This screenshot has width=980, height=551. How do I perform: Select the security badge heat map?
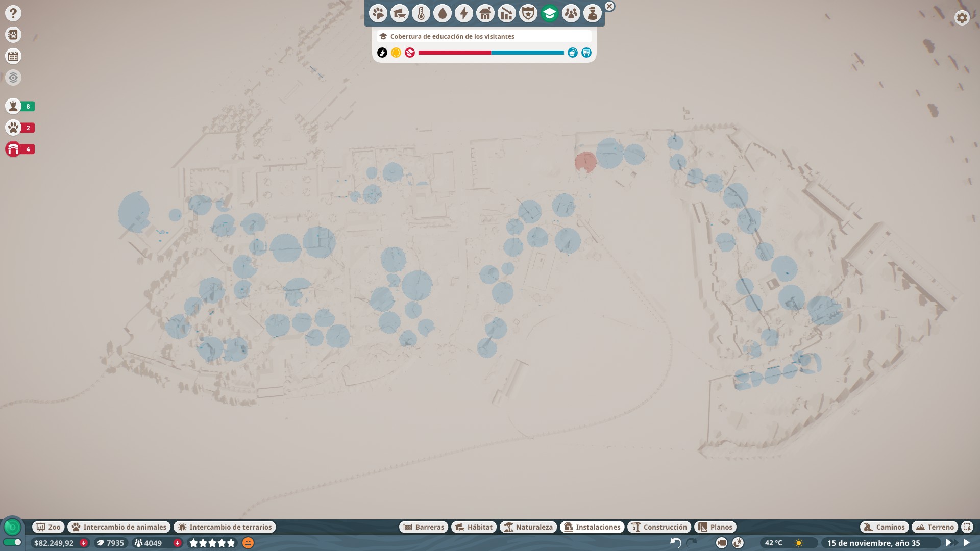coord(528,13)
